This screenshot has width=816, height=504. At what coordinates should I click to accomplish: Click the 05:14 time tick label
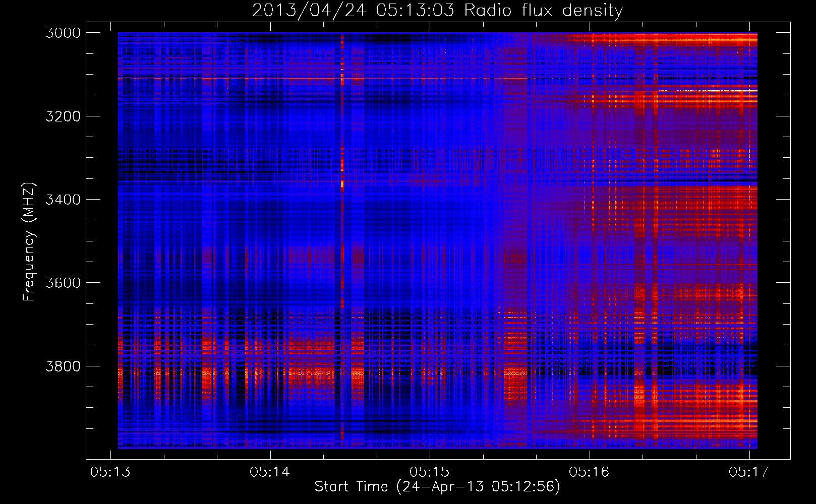click(x=270, y=472)
